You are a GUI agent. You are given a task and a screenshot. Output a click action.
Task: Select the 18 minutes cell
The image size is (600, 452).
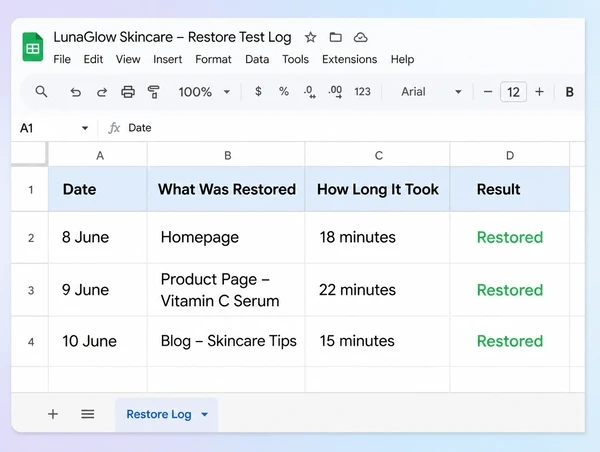(x=377, y=237)
